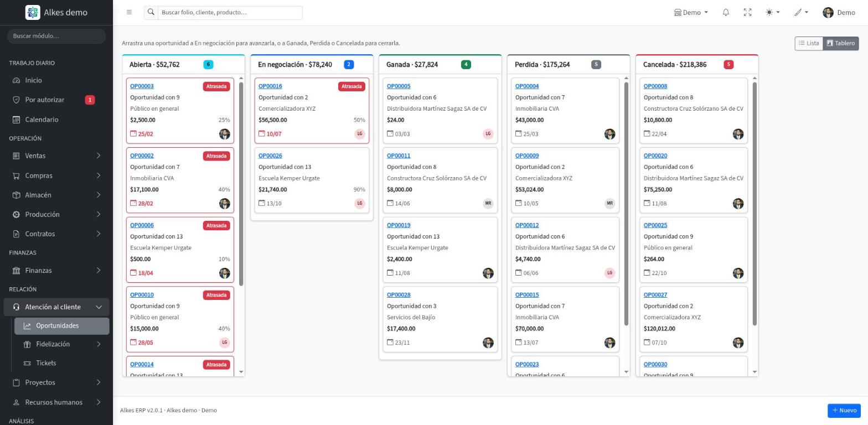Click the Atrasada badge on OP00002
The width and height of the screenshot is (868, 425).
tap(216, 156)
